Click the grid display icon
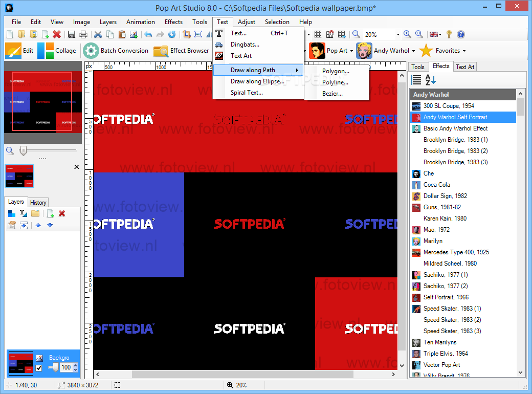Screen dimensions: 532x394 [x=318, y=34]
